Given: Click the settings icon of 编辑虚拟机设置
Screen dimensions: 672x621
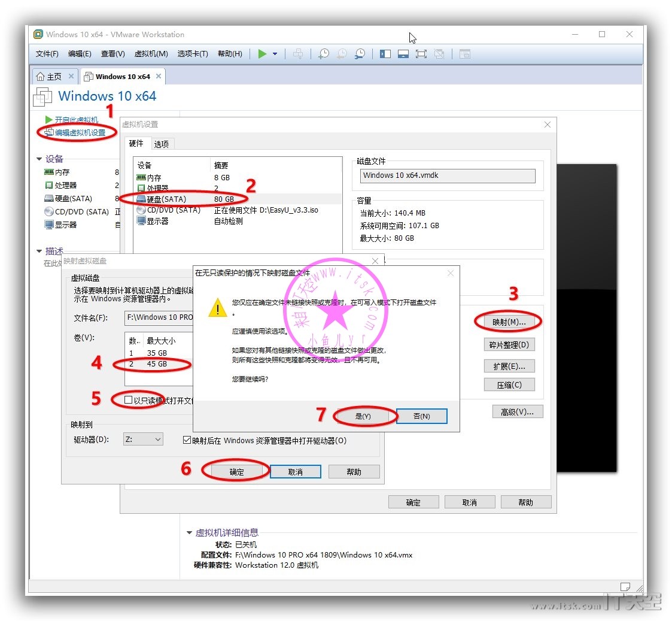Looking at the screenshot, I should point(49,132).
